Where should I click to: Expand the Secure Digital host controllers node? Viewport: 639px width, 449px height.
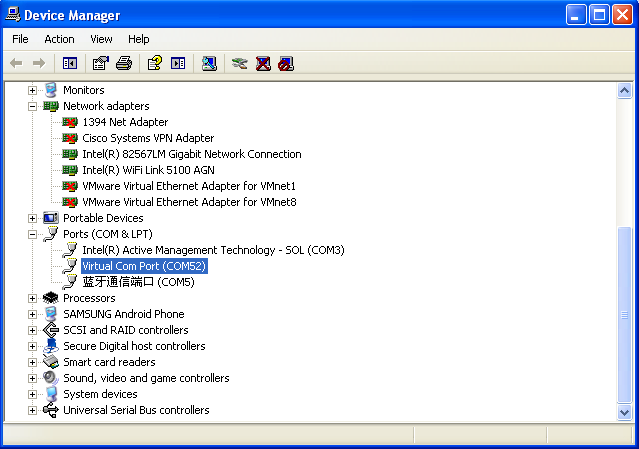[x=33, y=346]
